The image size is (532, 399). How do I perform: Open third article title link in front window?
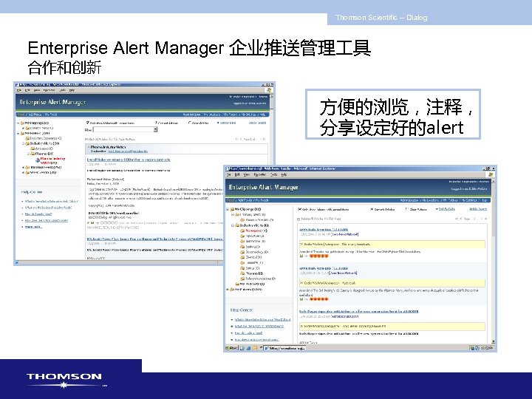pyautogui.click(x=358, y=311)
